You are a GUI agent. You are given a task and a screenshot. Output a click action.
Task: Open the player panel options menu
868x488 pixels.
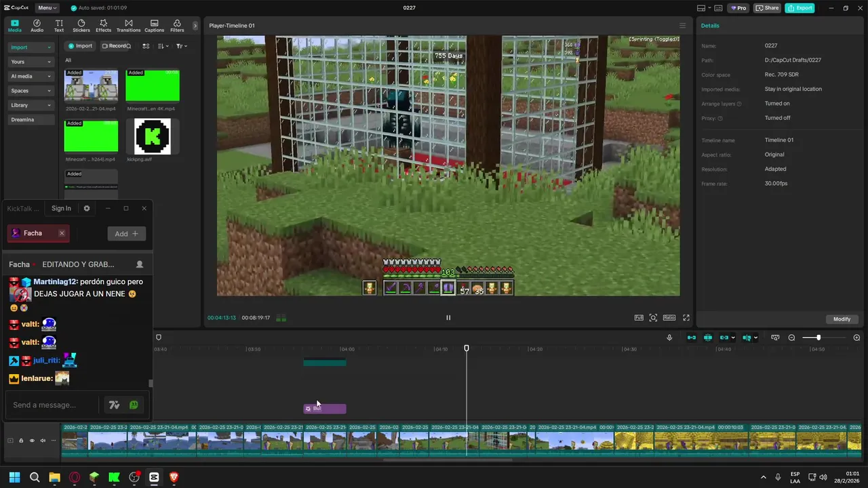pos(683,26)
